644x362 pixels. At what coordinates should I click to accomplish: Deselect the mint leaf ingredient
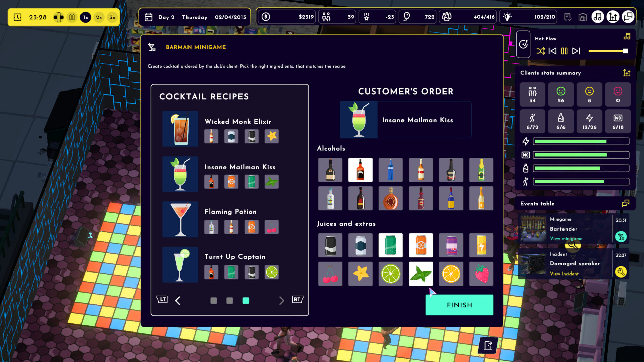tap(421, 274)
